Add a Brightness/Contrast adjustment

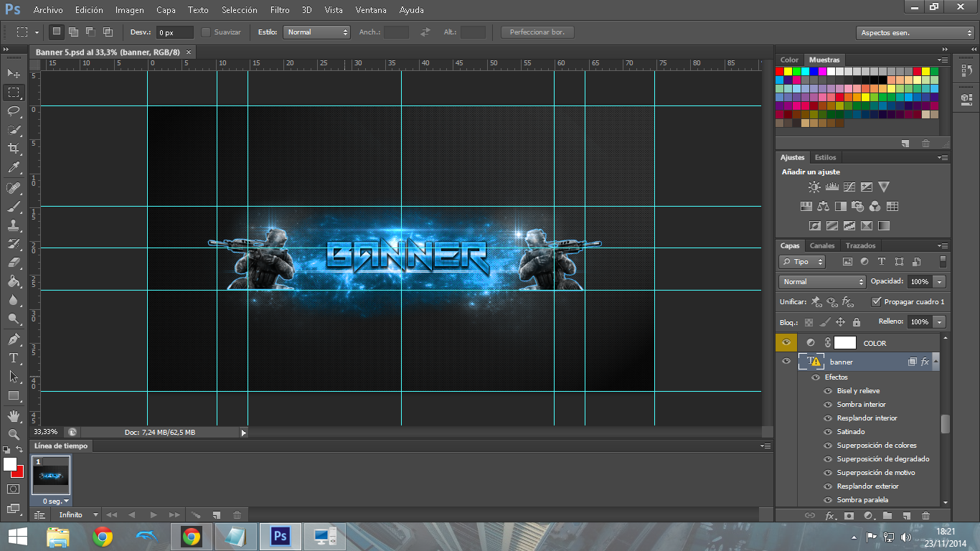pyautogui.click(x=814, y=187)
